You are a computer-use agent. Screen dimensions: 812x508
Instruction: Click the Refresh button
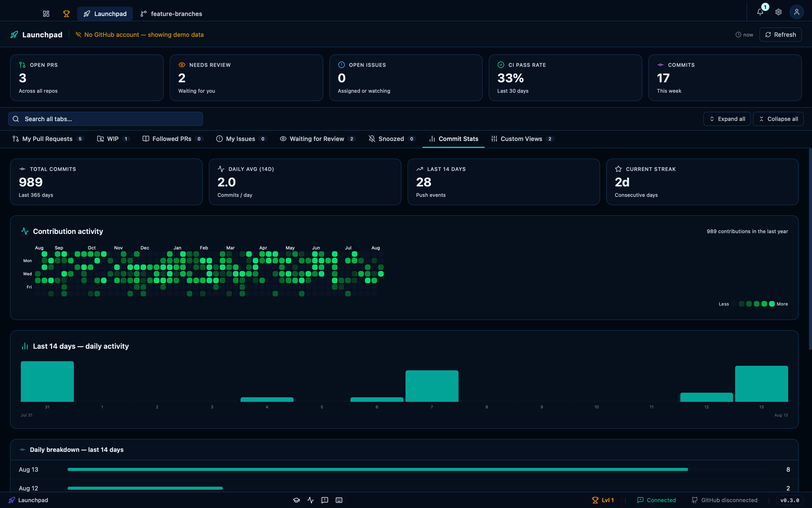coord(781,35)
